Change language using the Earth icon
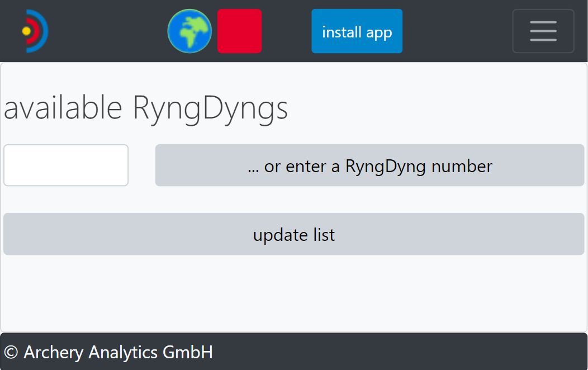 (189, 31)
